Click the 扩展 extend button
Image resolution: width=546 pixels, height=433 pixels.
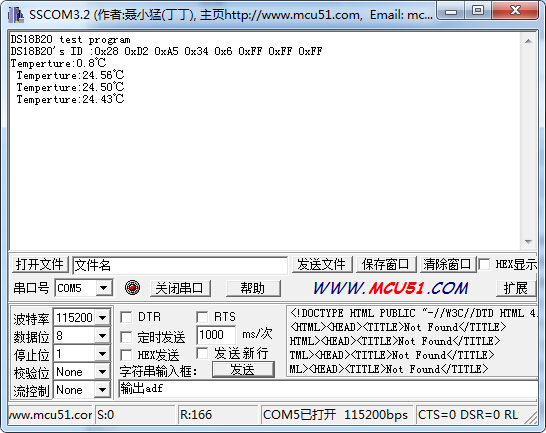[515, 288]
